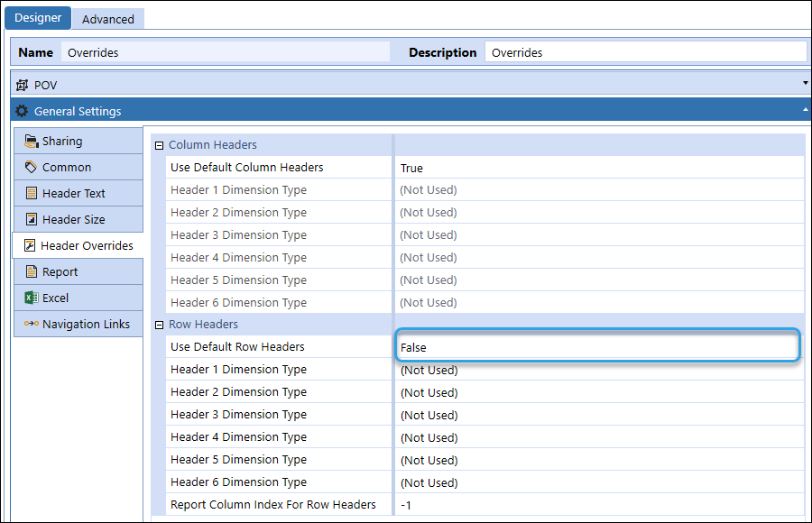Click the General Settings gear icon

click(x=22, y=111)
